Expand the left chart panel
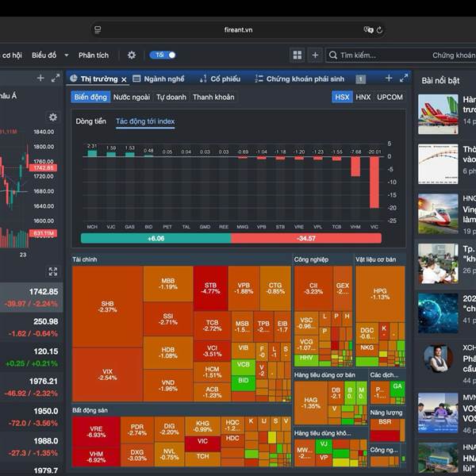 [x=56, y=78]
